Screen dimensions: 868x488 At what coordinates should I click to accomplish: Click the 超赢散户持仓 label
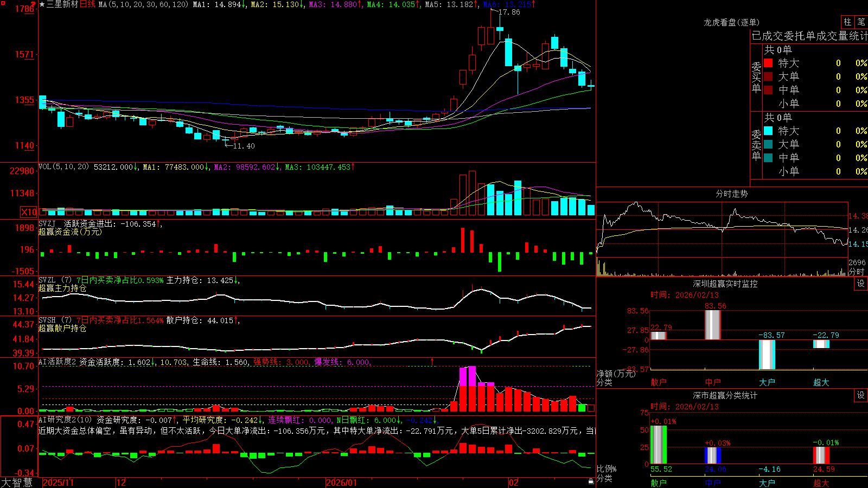coord(62,328)
